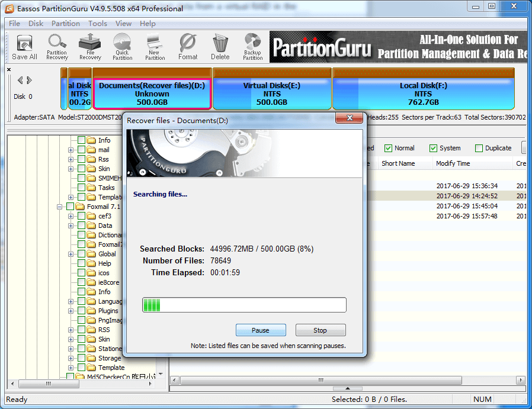The width and height of the screenshot is (532, 409).
Task: Click the Delete partition icon
Action: tap(220, 47)
